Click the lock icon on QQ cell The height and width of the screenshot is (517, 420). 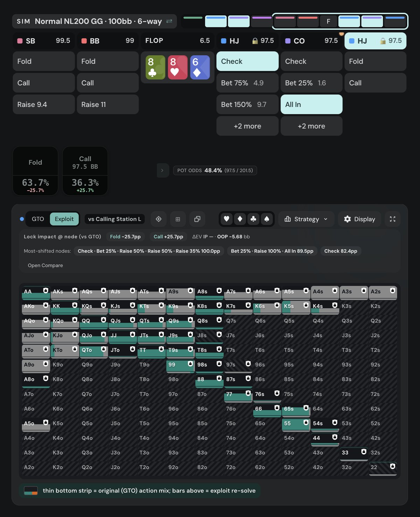click(104, 320)
